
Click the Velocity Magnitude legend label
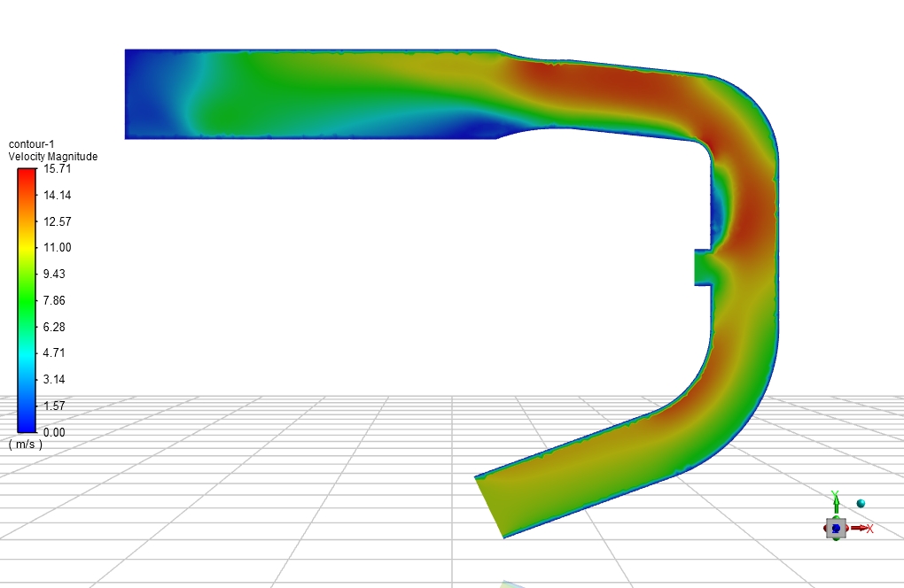(53, 157)
